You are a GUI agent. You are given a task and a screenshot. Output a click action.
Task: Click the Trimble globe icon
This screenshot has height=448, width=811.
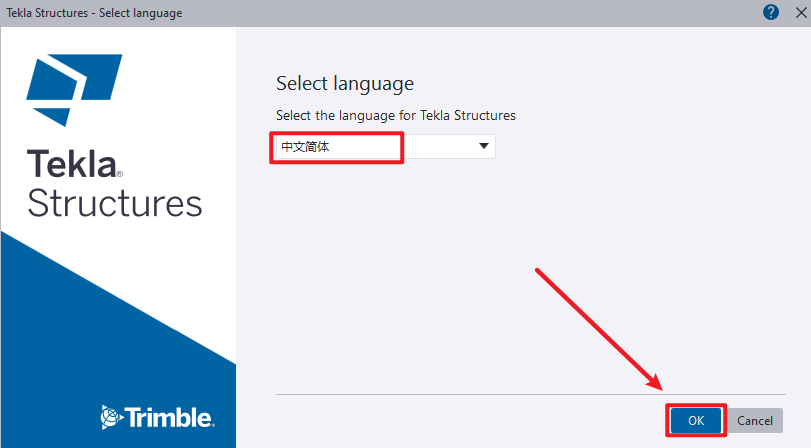click(x=111, y=417)
